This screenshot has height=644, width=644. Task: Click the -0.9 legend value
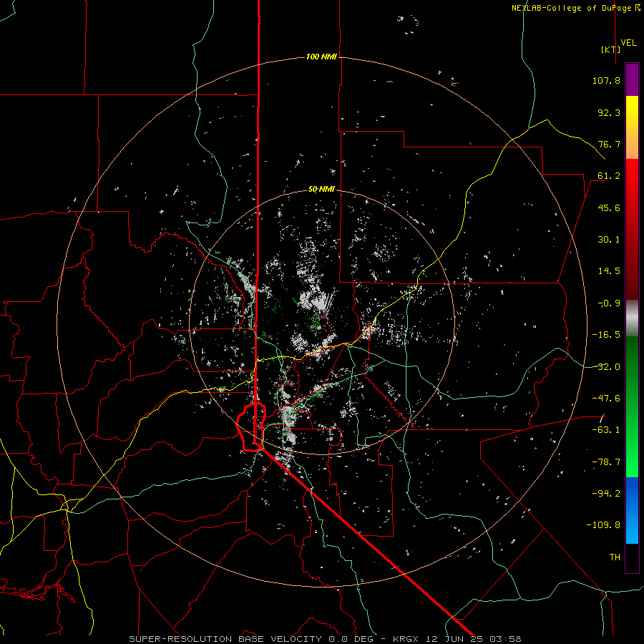click(x=609, y=303)
